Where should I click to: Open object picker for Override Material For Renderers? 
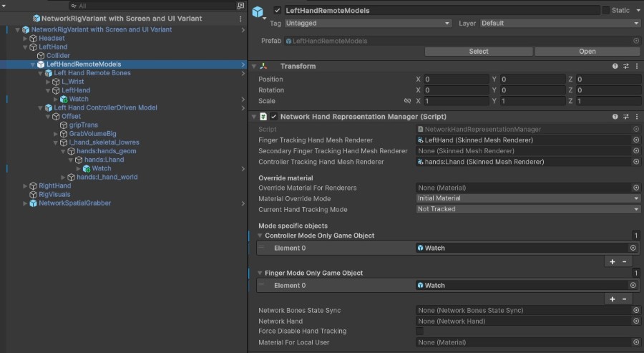[636, 188]
